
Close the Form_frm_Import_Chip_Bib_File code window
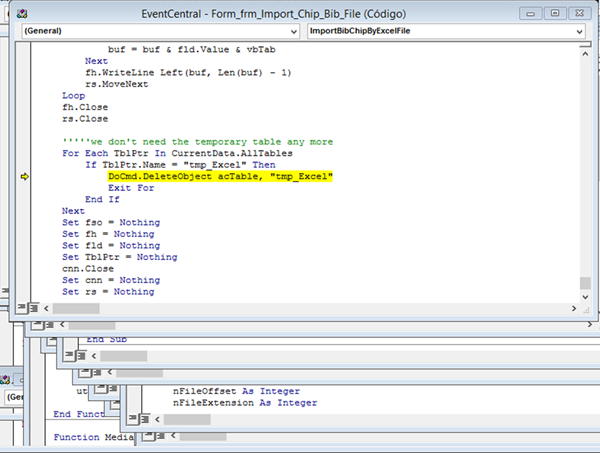pyautogui.click(x=577, y=12)
